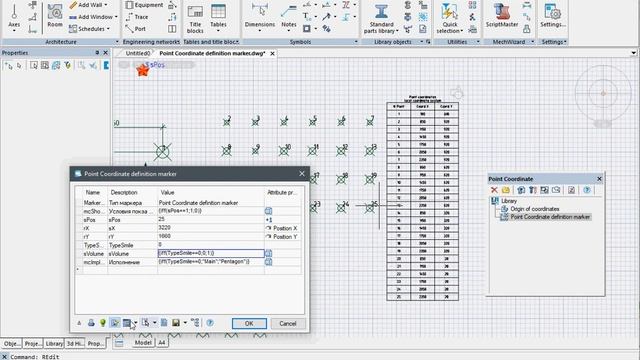Open the Schedules tool
640x360 pixels.
point(87,29)
